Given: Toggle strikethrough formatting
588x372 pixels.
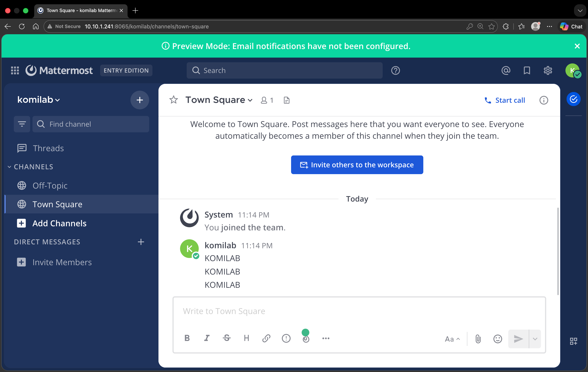Looking at the screenshot, I should point(227,338).
